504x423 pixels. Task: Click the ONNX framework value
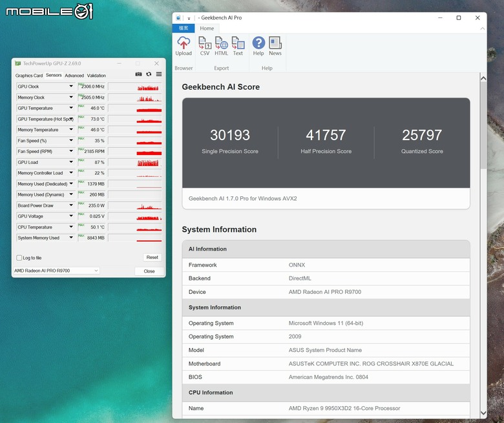(x=297, y=265)
